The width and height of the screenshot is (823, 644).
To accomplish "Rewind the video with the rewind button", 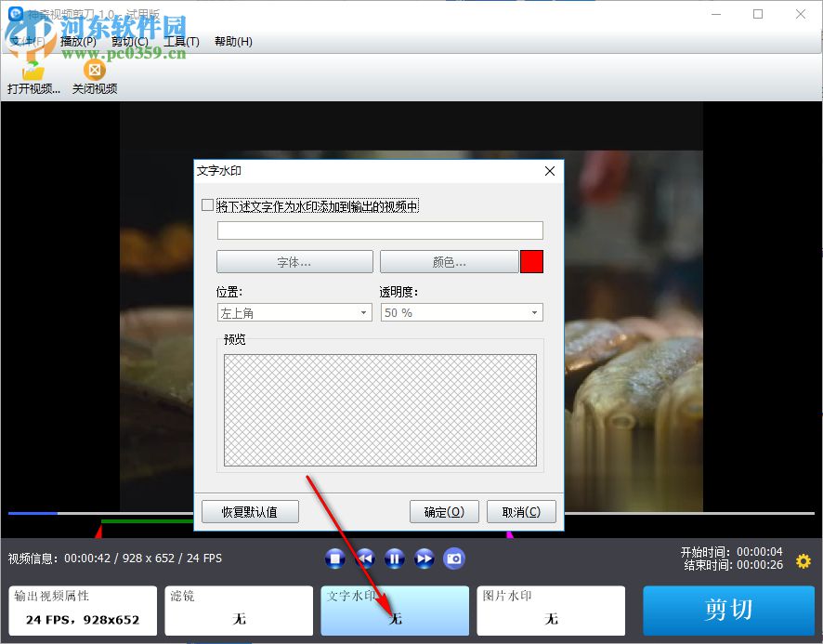I will click(x=365, y=559).
